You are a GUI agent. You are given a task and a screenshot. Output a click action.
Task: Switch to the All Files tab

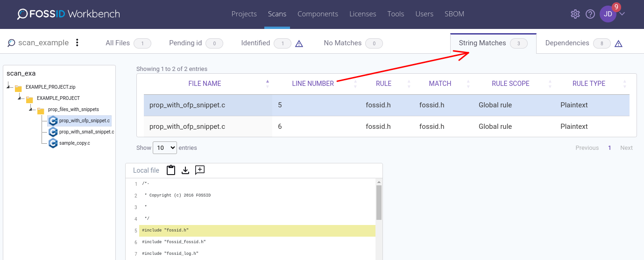(128, 43)
